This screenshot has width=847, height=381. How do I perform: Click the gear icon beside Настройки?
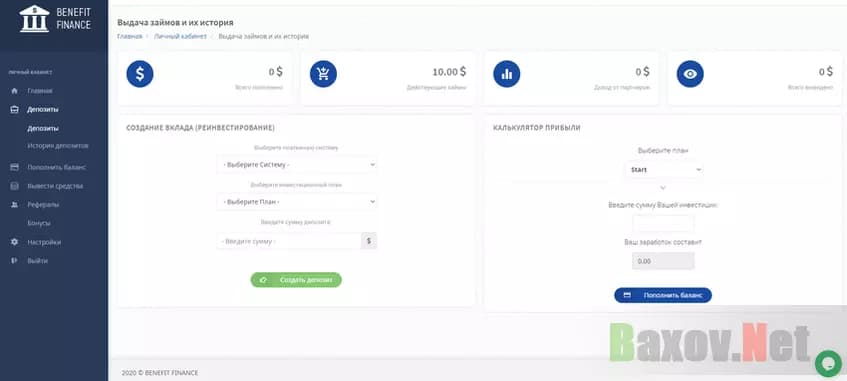point(15,242)
